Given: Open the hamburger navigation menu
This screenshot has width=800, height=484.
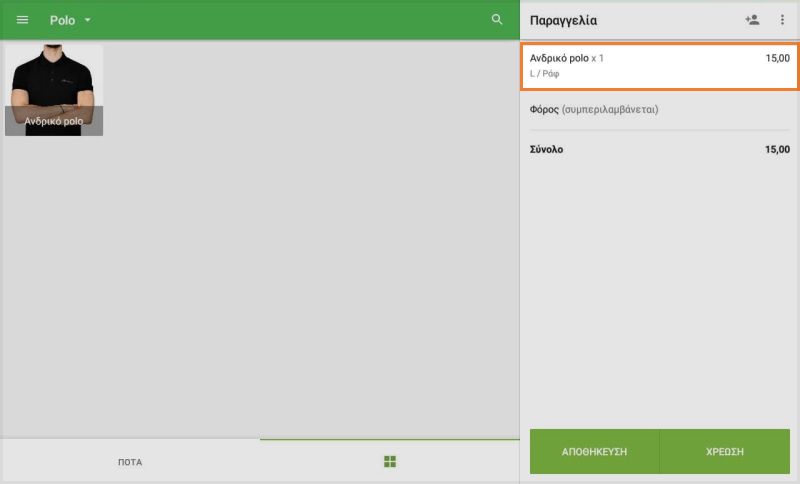Looking at the screenshot, I should coord(22,20).
